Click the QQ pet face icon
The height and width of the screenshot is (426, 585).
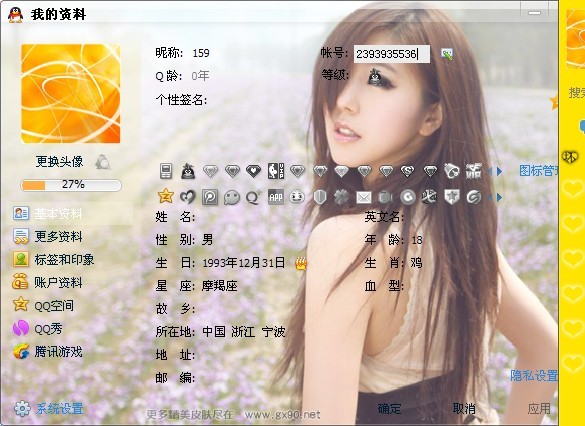click(x=297, y=197)
